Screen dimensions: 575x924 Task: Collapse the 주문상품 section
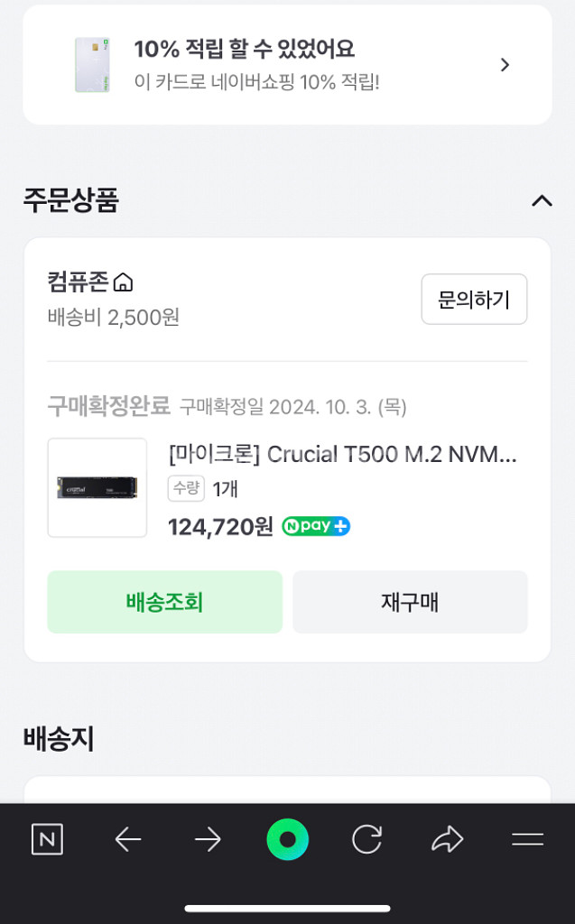pos(542,200)
